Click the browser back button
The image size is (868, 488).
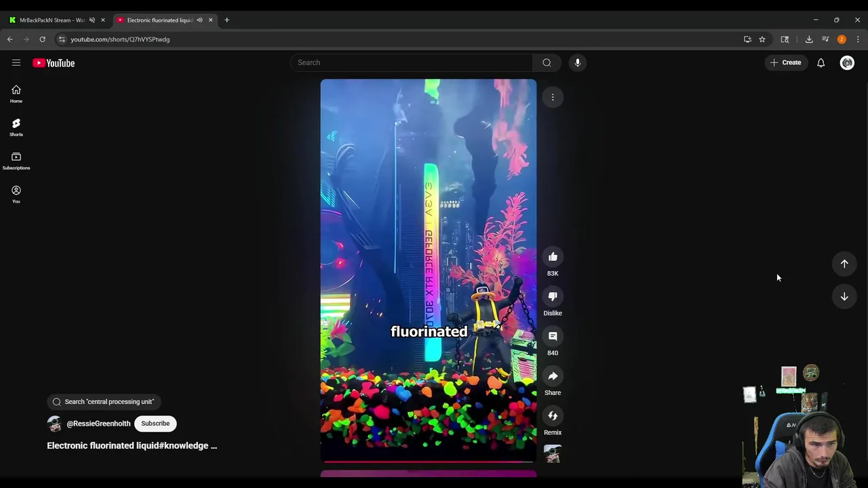click(10, 39)
